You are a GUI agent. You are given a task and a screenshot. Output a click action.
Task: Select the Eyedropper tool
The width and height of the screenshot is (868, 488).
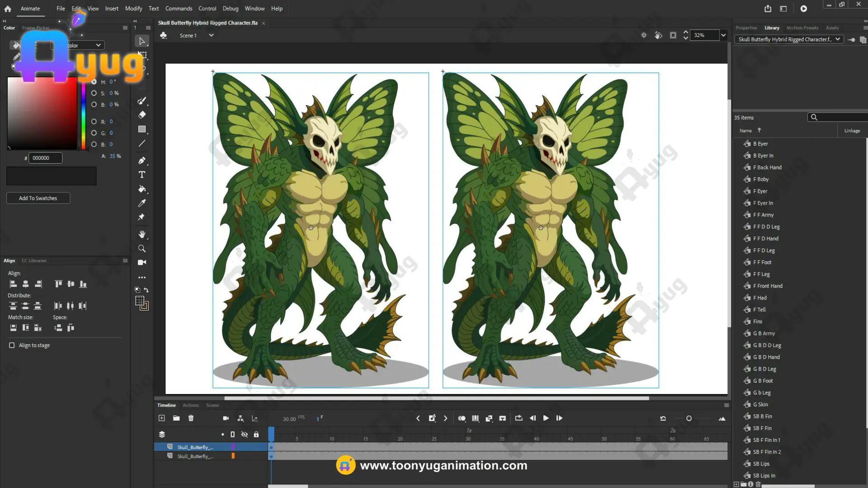(x=142, y=203)
